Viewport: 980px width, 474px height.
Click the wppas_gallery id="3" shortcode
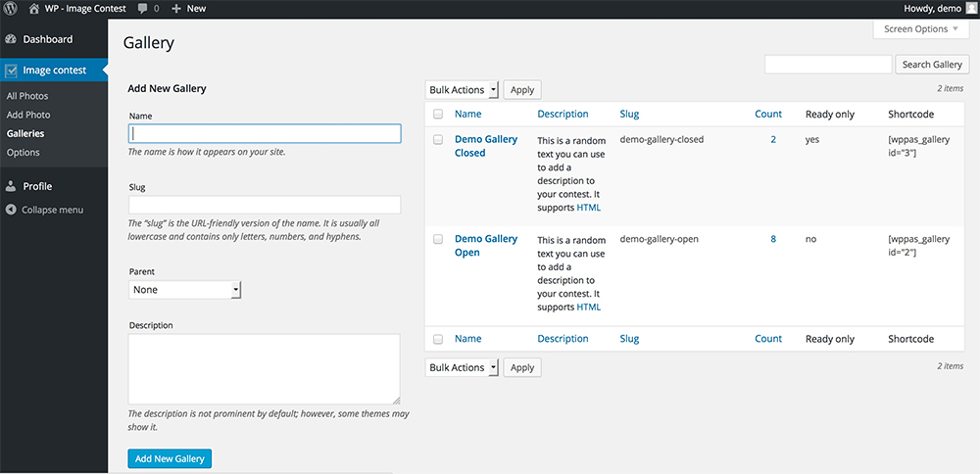pyautogui.click(x=919, y=146)
